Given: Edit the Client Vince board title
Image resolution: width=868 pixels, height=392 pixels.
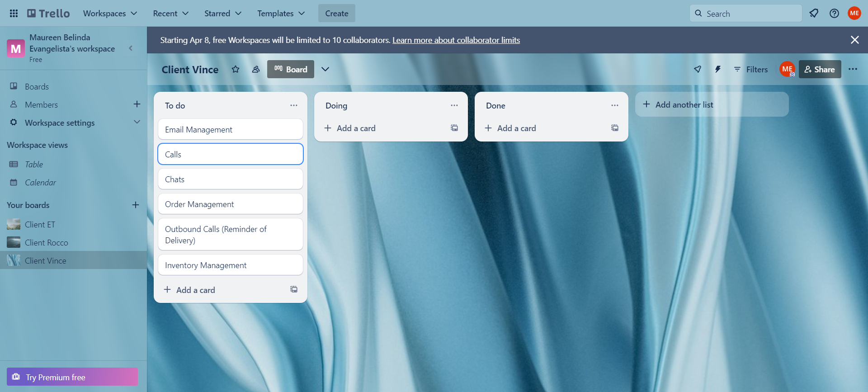Looking at the screenshot, I should [190, 70].
